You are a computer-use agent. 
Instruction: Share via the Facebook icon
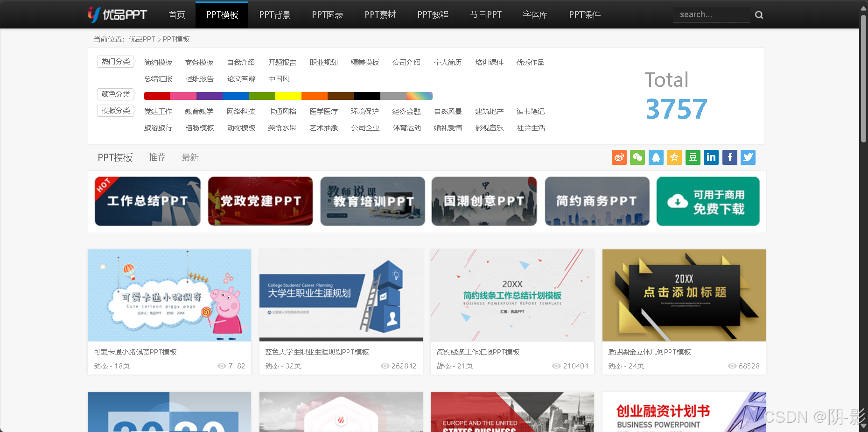730,157
